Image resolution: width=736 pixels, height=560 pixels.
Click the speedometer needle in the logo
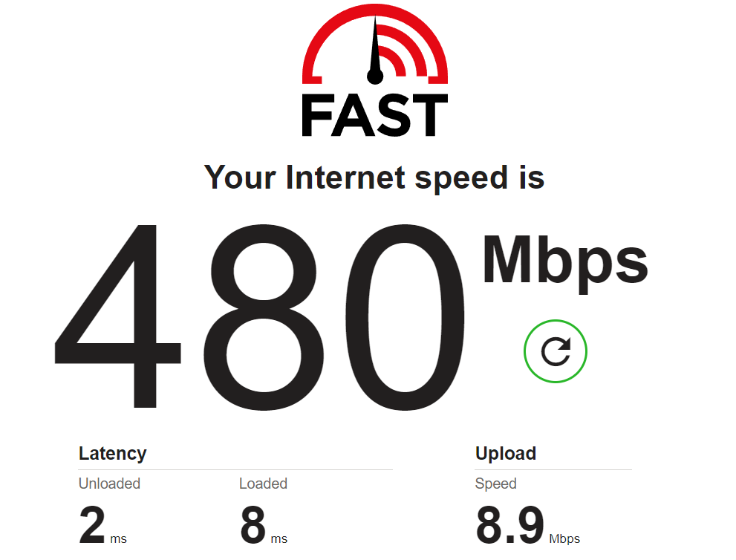375,52
